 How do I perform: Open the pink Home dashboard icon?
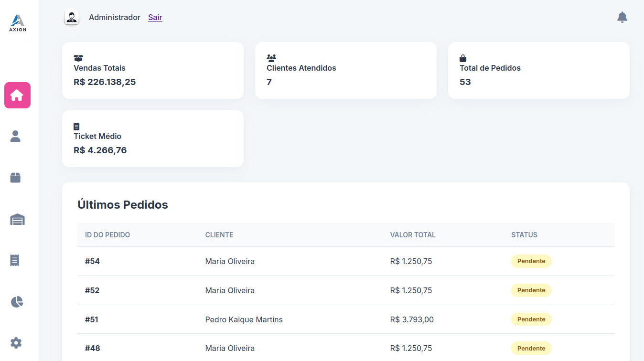click(x=17, y=95)
